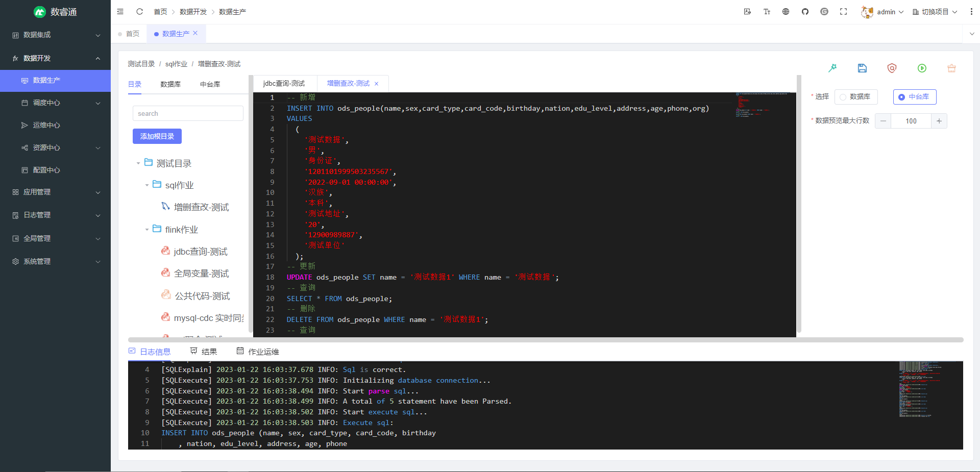This screenshot has height=472, width=980.
Task: Switch to the 中台库 panel tab
Action: [210, 84]
